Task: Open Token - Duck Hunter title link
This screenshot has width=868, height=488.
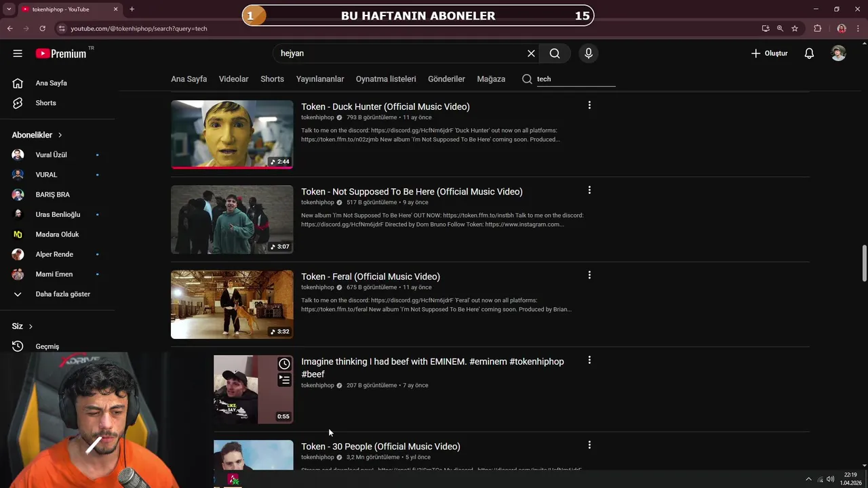Action: tap(385, 106)
